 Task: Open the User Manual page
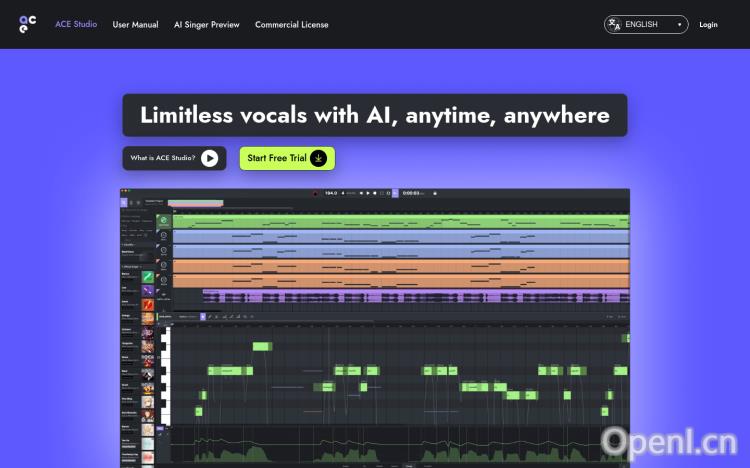pyautogui.click(x=135, y=24)
